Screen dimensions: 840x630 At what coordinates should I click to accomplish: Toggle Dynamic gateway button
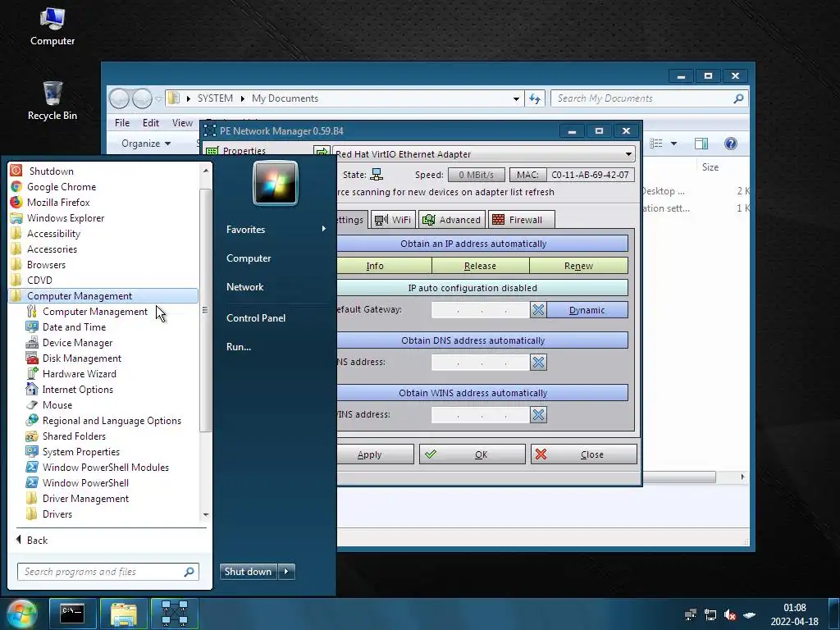point(587,309)
